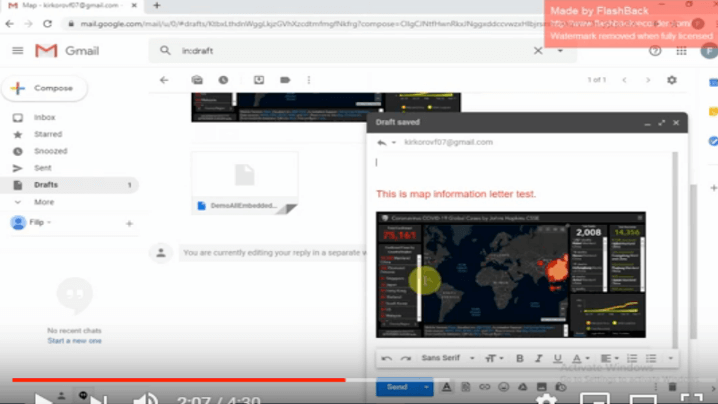Click the discard draft trash icon
Screen dimensions: 718x404
[x=672, y=388]
